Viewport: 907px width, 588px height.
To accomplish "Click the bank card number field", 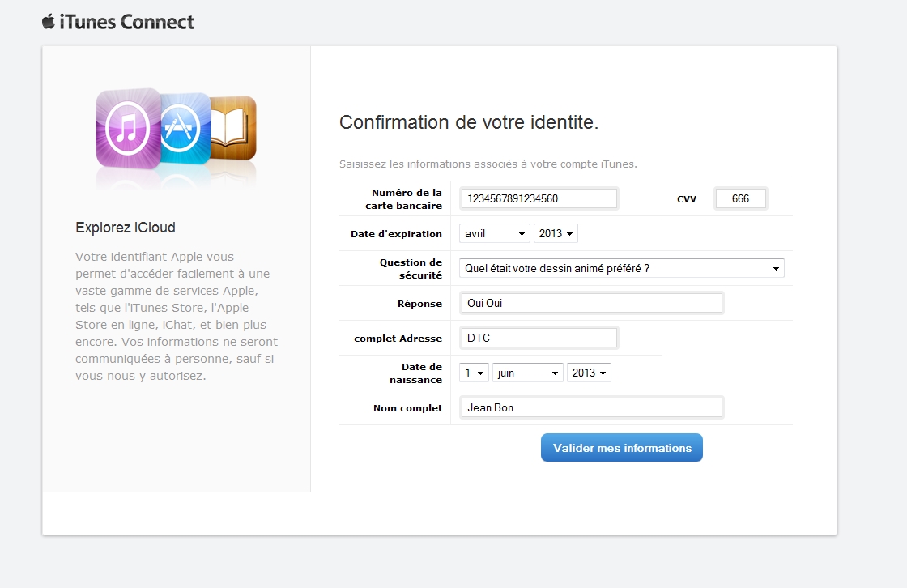I will pos(539,198).
